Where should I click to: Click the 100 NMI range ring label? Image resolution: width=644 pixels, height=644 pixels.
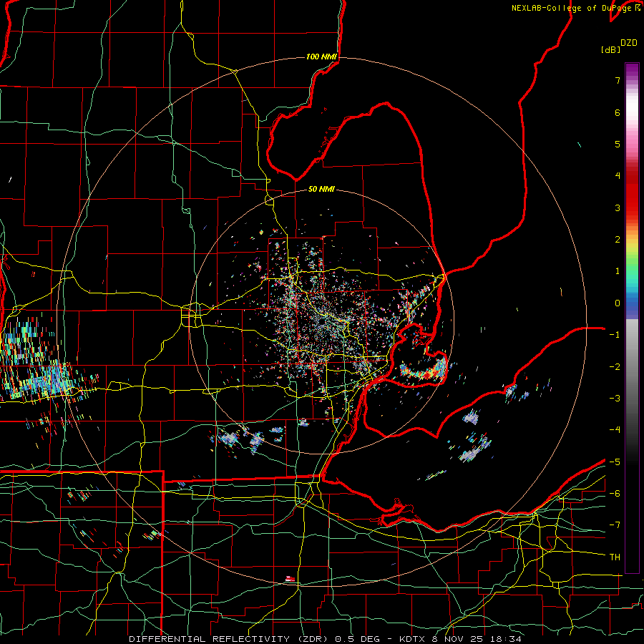coord(321,57)
